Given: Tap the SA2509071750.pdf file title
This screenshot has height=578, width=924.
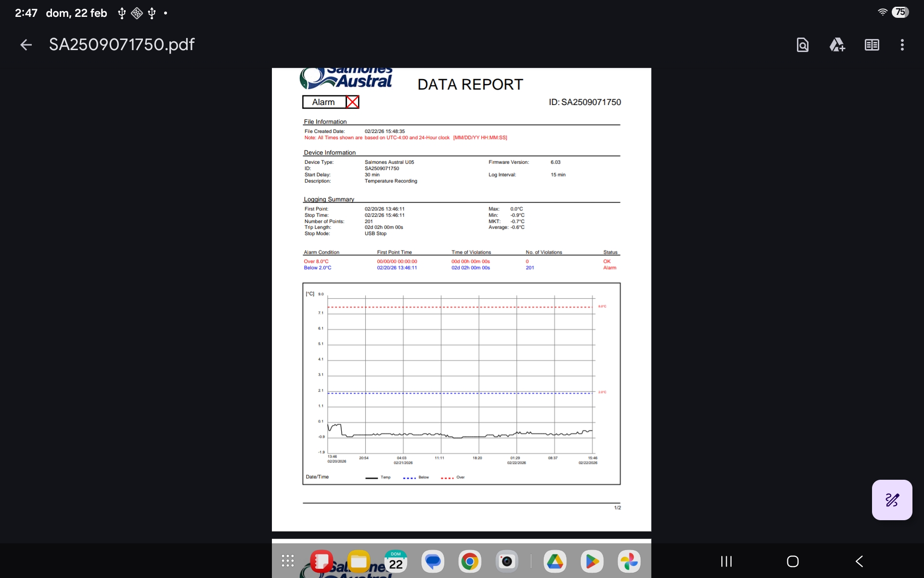Looking at the screenshot, I should pyautogui.click(x=122, y=45).
